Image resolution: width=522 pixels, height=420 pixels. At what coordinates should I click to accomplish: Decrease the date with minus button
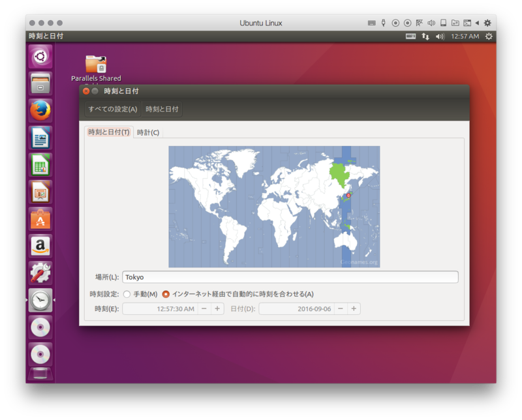pos(341,309)
